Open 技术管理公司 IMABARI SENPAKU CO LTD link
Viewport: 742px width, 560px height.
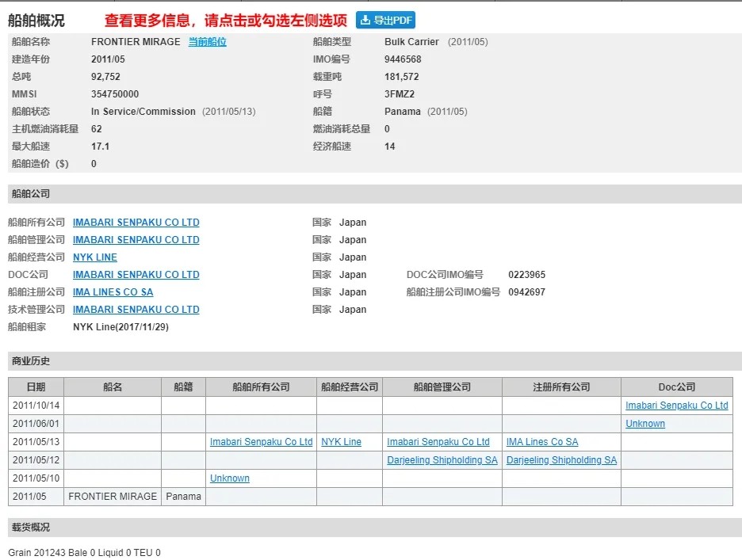click(136, 310)
